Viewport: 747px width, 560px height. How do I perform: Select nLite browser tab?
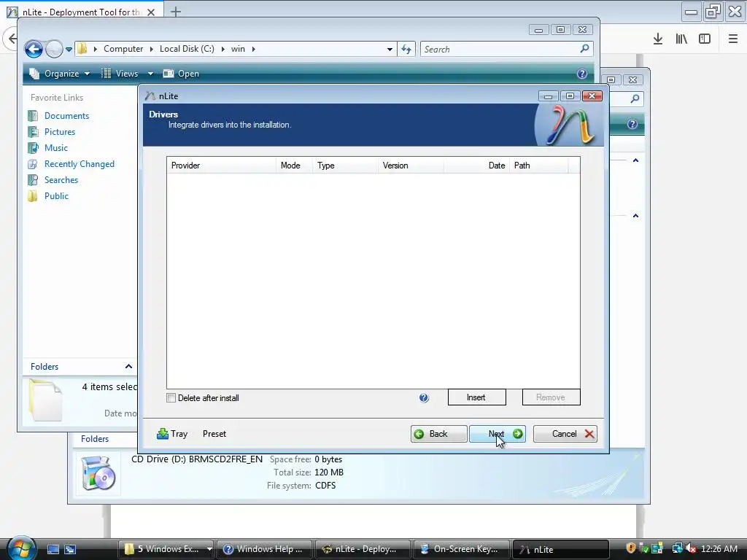(81, 12)
